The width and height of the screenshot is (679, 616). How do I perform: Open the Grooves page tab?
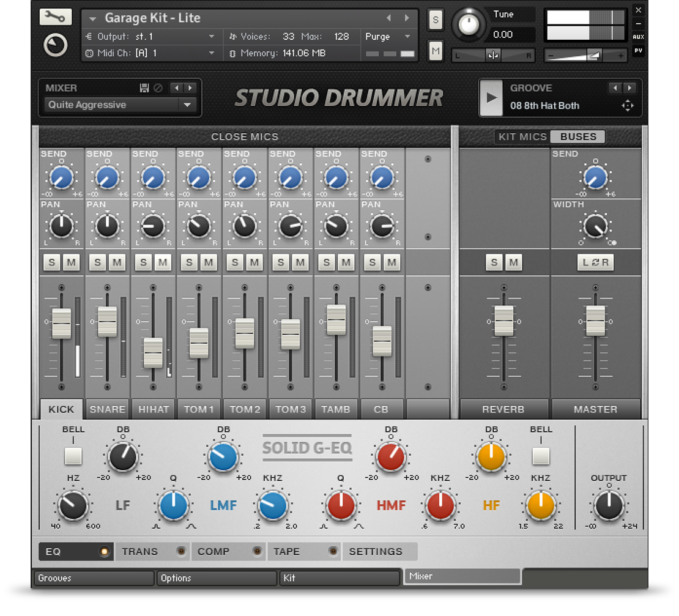click(94, 578)
